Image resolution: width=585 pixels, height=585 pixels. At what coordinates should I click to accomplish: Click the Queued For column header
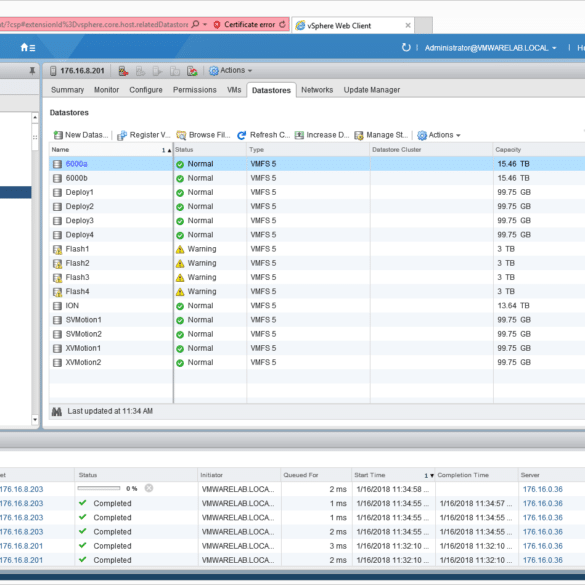click(316, 475)
